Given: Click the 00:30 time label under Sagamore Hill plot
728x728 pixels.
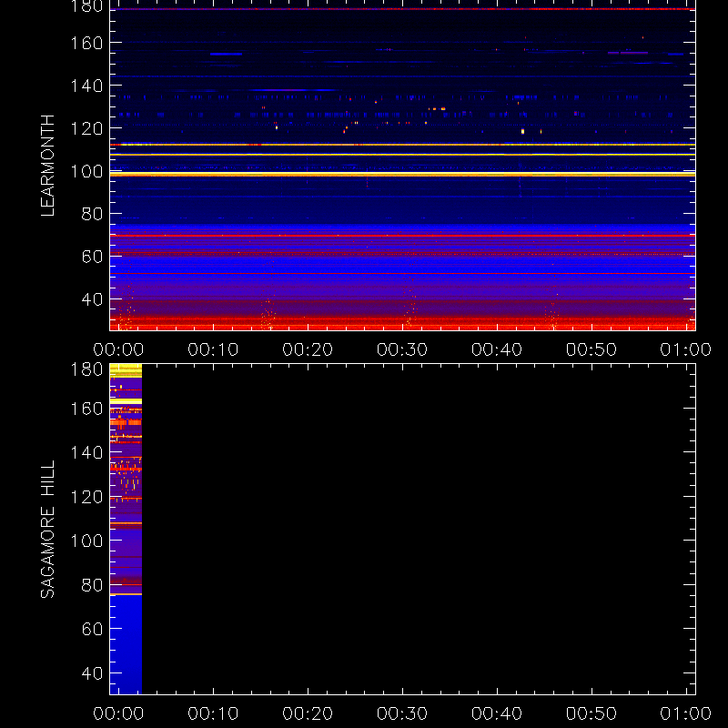Looking at the screenshot, I should tap(402, 713).
